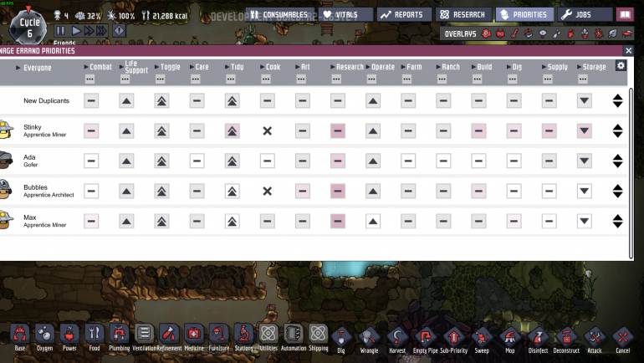644x363 pixels.
Task: Open the Research tab
Action: [x=463, y=15]
